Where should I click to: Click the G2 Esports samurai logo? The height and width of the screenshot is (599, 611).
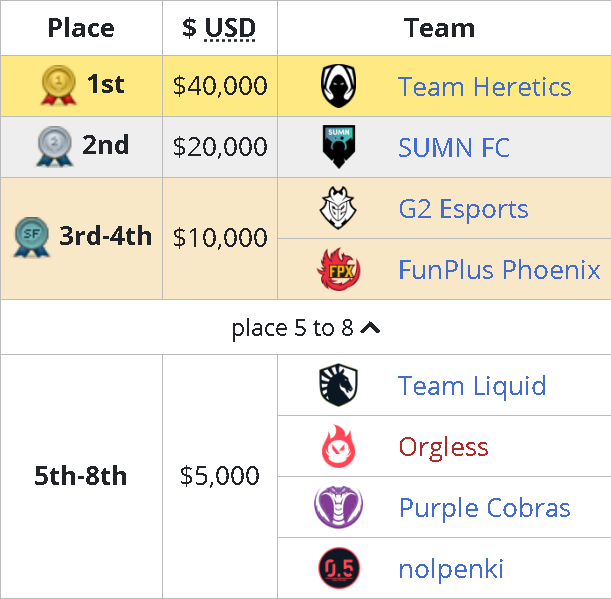coord(339,209)
